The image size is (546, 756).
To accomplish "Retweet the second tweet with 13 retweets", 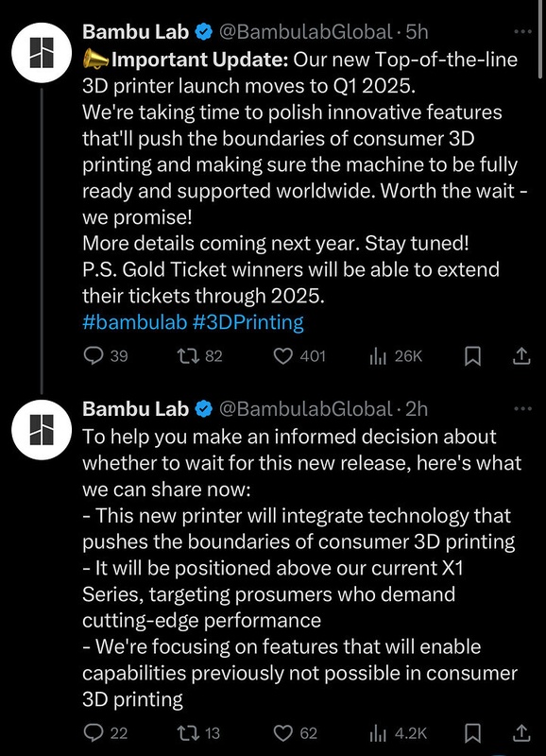I will (x=198, y=733).
